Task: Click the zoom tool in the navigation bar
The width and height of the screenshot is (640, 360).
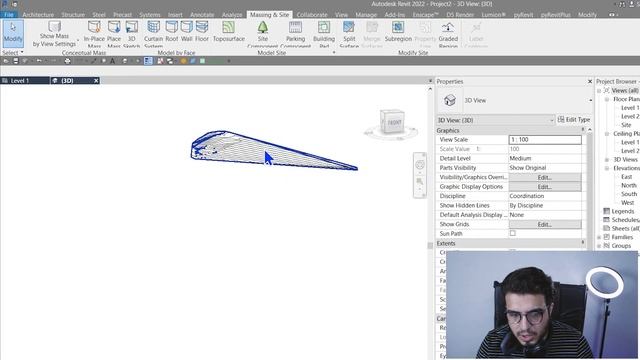Action: [x=420, y=182]
